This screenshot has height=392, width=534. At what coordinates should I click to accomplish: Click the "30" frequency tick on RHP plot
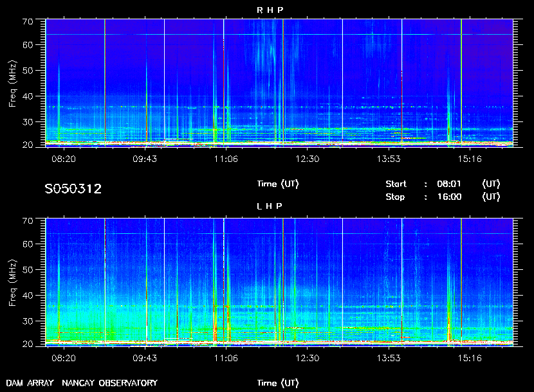(x=28, y=122)
